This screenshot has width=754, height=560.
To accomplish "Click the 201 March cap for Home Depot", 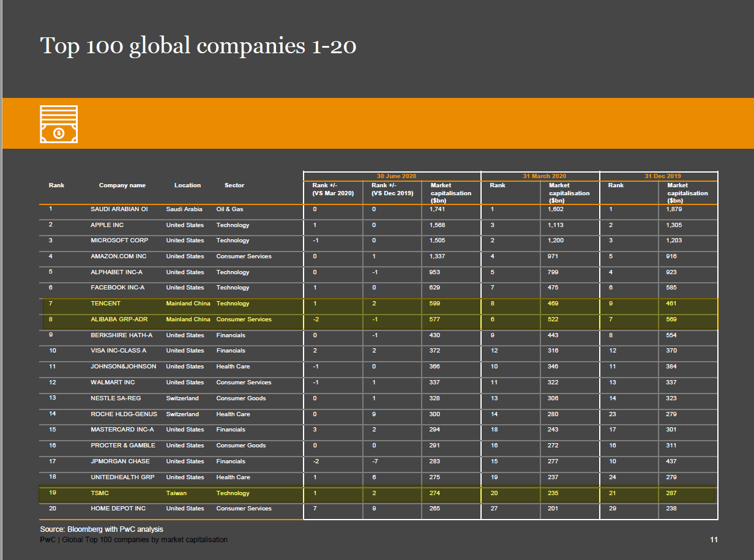I will 553,509.
